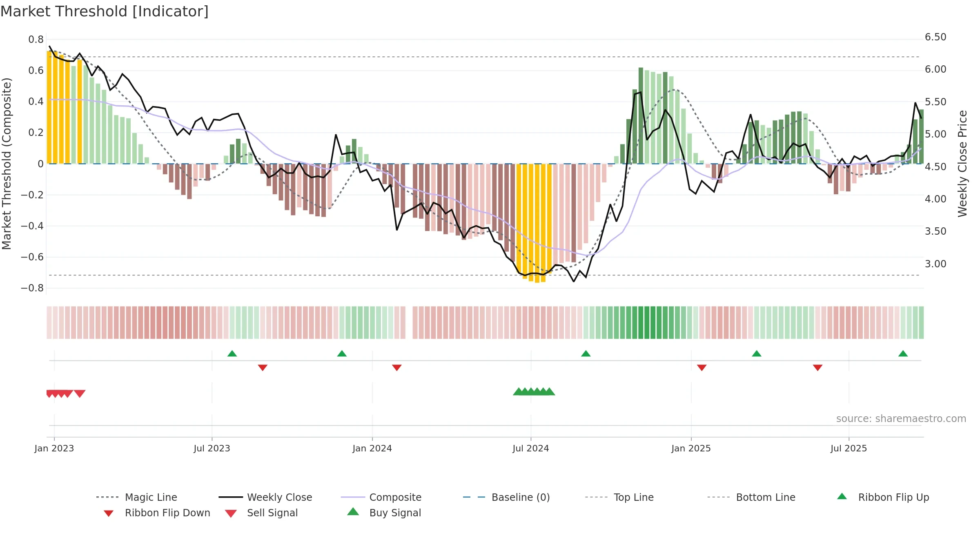Click the chart title Market Threshold [Indicator]
The height and width of the screenshot is (551, 980).
[x=105, y=11]
